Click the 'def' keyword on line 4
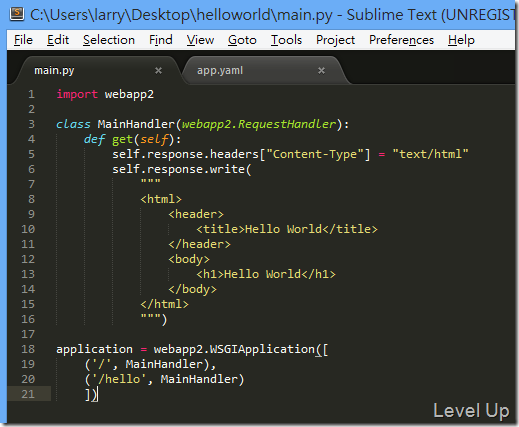Image resolution: width=519 pixels, height=427 pixels. pyautogui.click(x=95, y=139)
